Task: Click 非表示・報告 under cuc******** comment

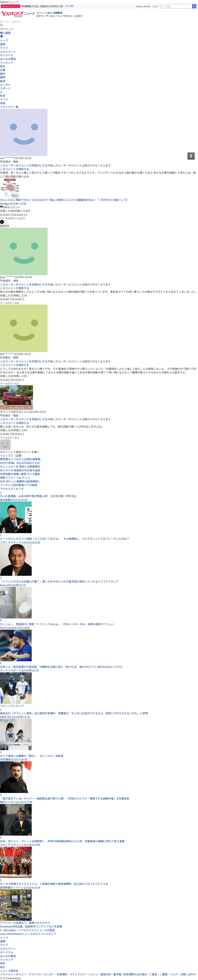Action: (9, 162)
